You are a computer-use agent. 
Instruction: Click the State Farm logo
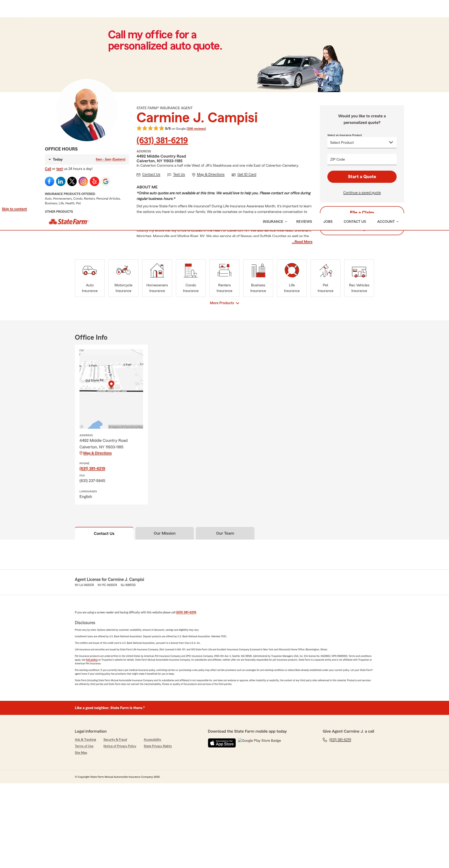tap(69, 222)
